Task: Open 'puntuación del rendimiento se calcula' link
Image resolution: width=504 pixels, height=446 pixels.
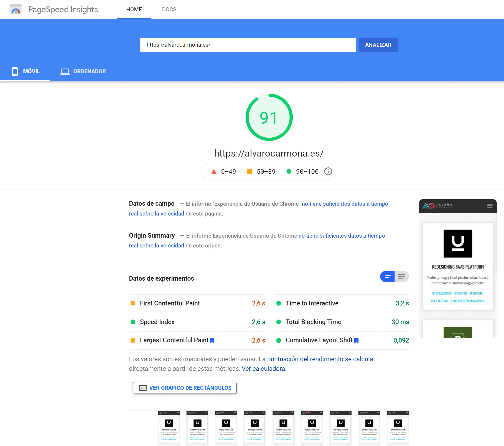Action: pyautogui.click(x=320, y=359)
